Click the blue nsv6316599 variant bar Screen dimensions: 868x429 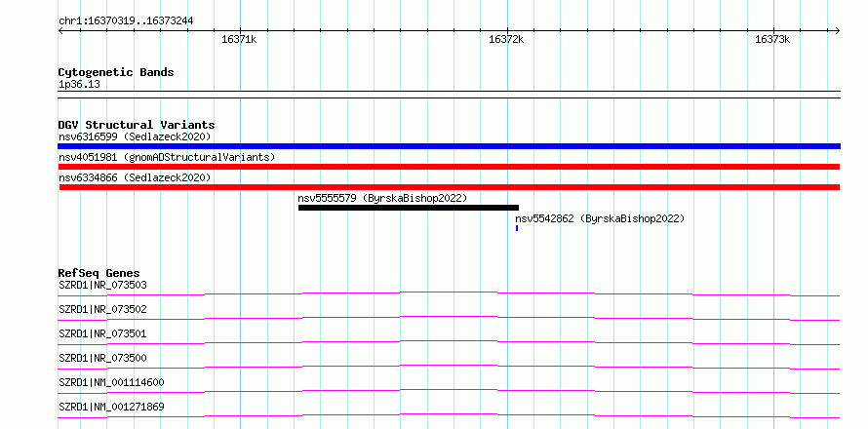pyautogui.click(x=449, y=146)
